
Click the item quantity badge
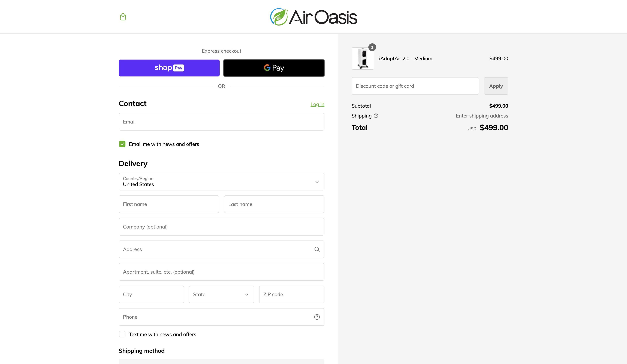pos(372,47)
